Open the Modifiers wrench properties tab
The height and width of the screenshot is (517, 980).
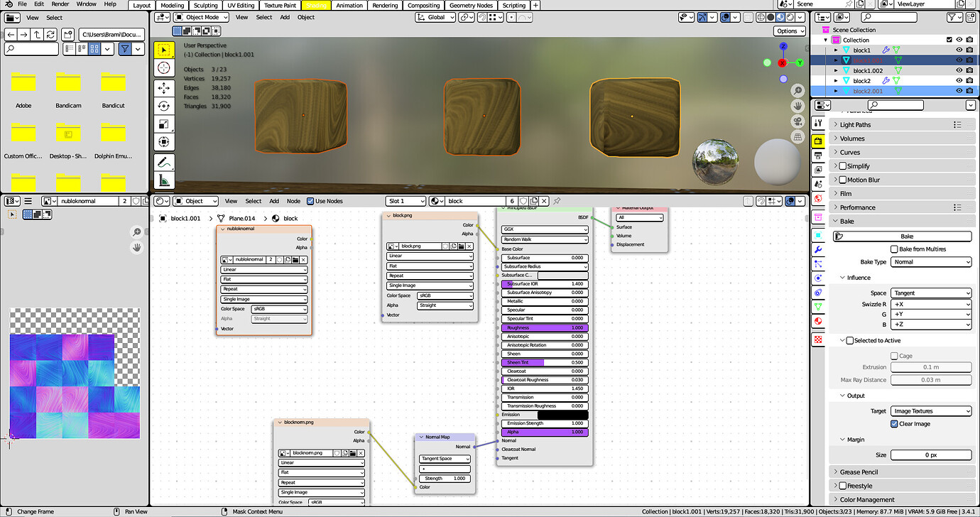[818, 250]
